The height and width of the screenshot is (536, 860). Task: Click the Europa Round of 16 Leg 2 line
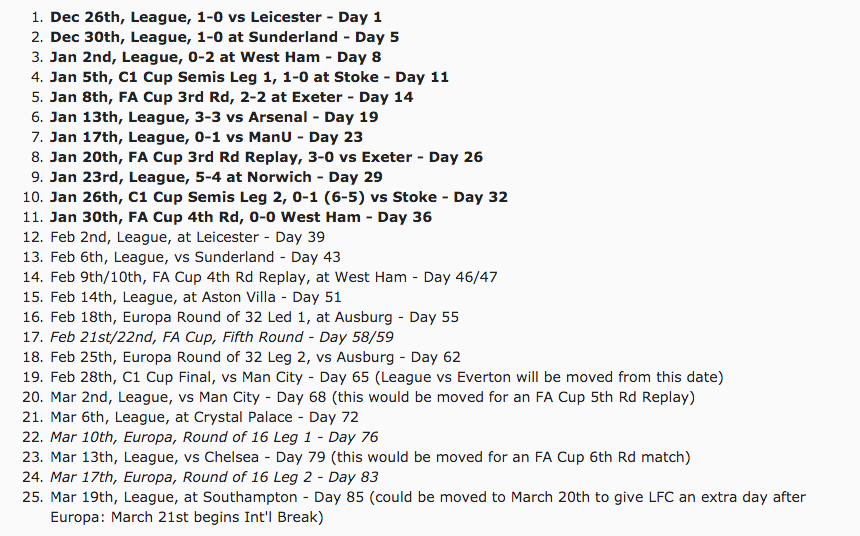(214, 477)
